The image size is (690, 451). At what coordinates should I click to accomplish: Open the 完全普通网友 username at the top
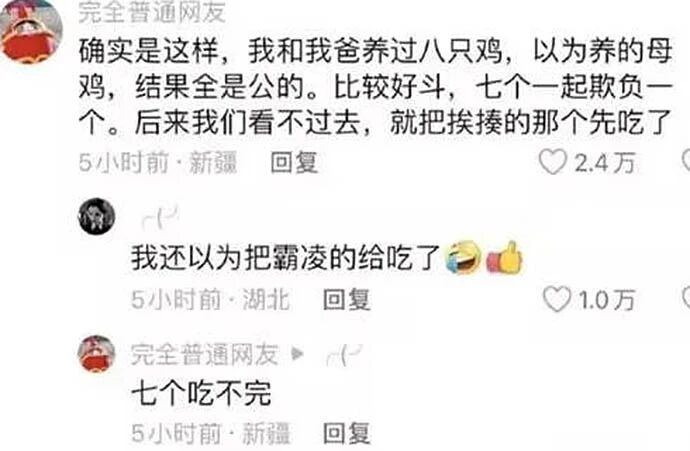click(152, 12)
